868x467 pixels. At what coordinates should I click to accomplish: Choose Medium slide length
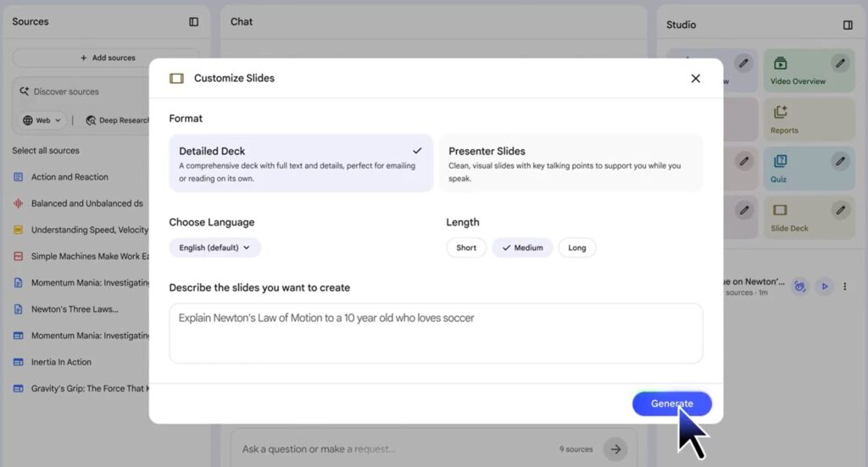pyautogui.click(x=522, y=247)
